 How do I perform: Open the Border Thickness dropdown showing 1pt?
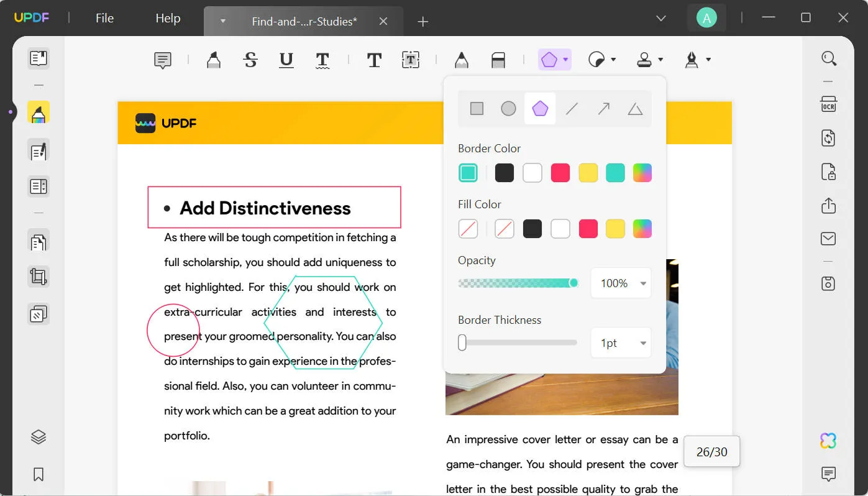click(x=620, y=342)
